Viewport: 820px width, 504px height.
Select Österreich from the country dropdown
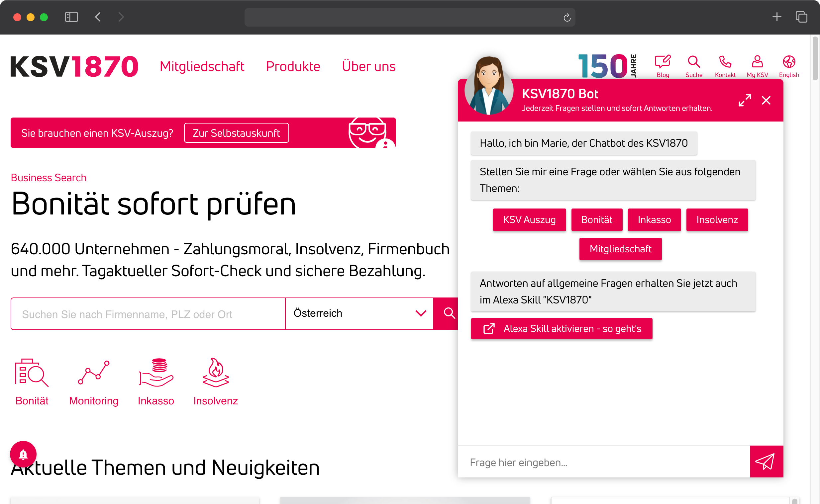[359, 313]
